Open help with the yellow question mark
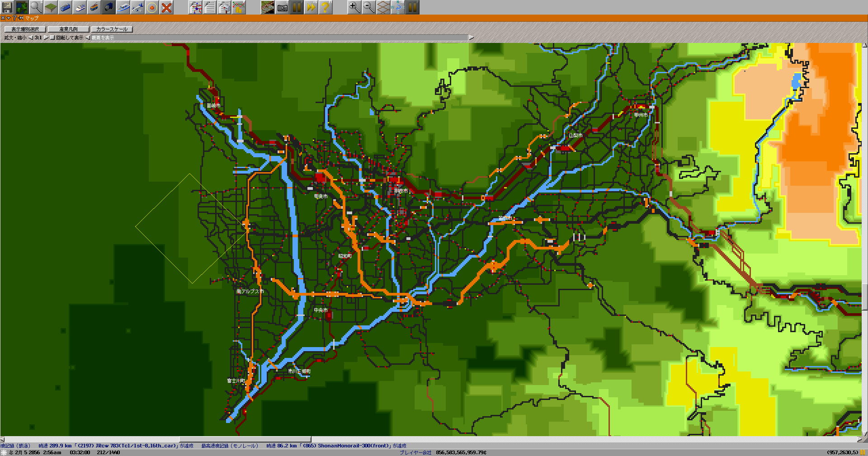The height and width of the screenshot is (456, 868). pyautogui.click(x=325, y=7)
